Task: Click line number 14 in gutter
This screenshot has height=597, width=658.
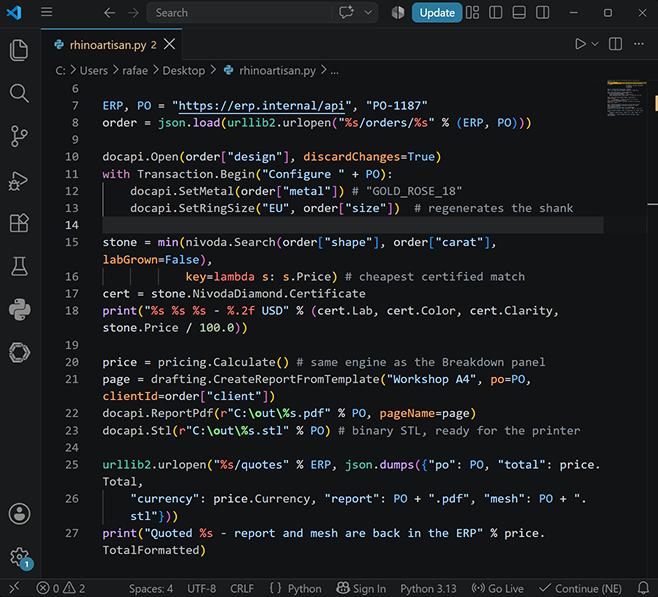Action: point(72,225)
